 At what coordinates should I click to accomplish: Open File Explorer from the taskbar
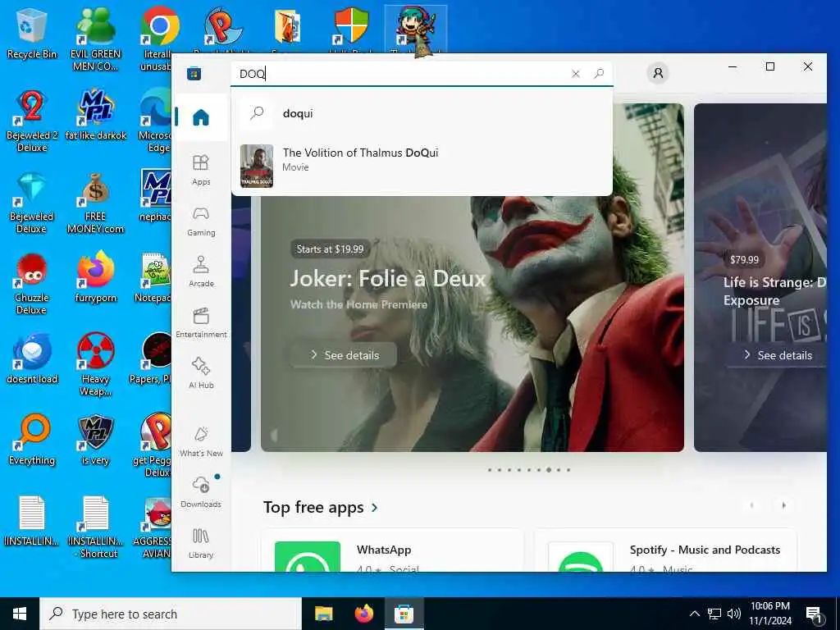(323, 614)
